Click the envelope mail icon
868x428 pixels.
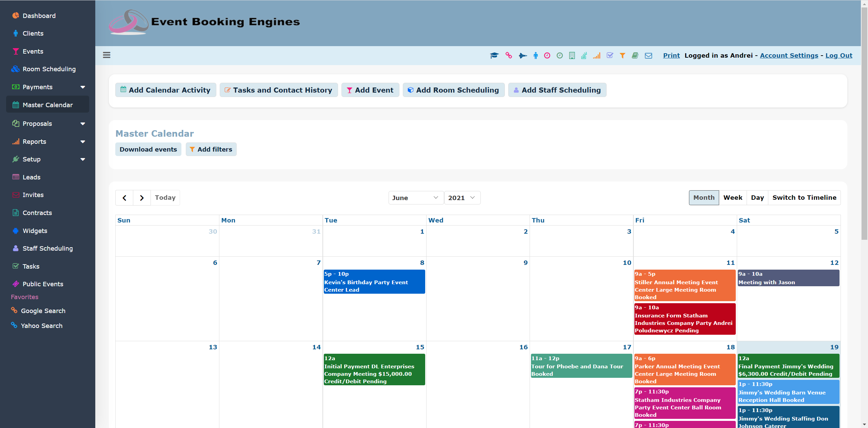[x=648, y=56]
